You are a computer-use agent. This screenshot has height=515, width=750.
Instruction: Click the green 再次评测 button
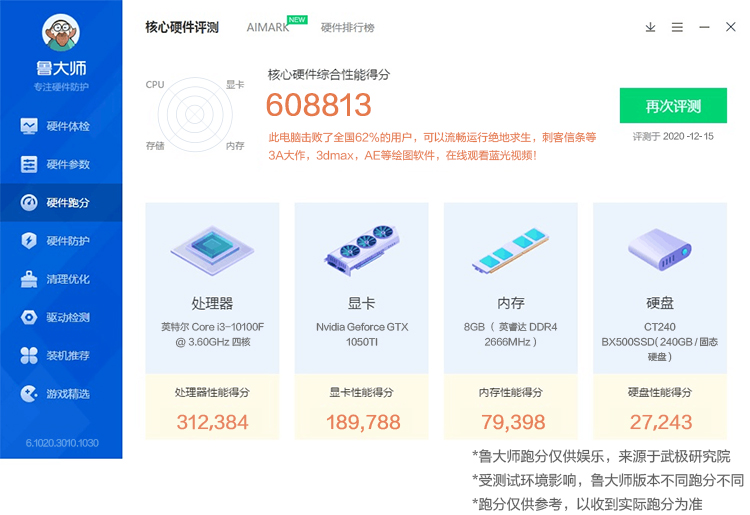pyautogui.click(x=673, y=105)
